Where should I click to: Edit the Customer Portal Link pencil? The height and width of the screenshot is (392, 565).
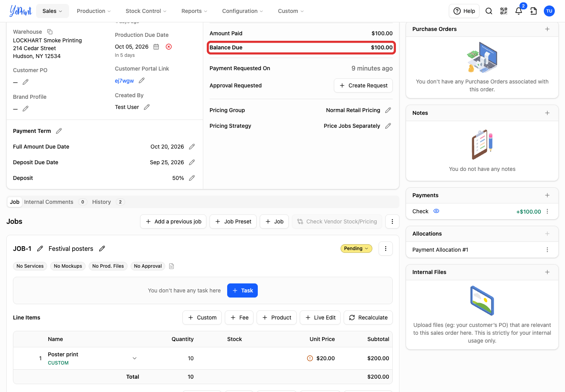(142, 80)
